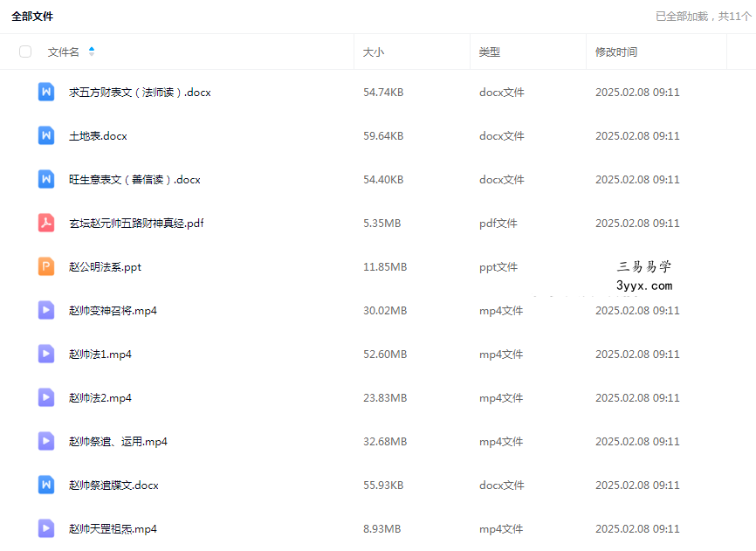The height and width of the screenshot is (551, 756).
Task: Click size value 5.35MB
Action: pyautogui.click(x=381, y=224)
